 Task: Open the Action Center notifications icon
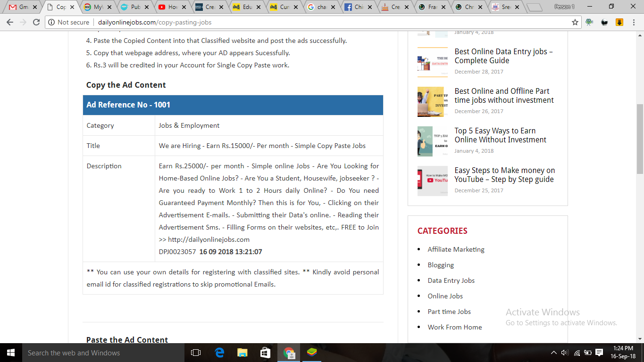[x=599, y=353]
